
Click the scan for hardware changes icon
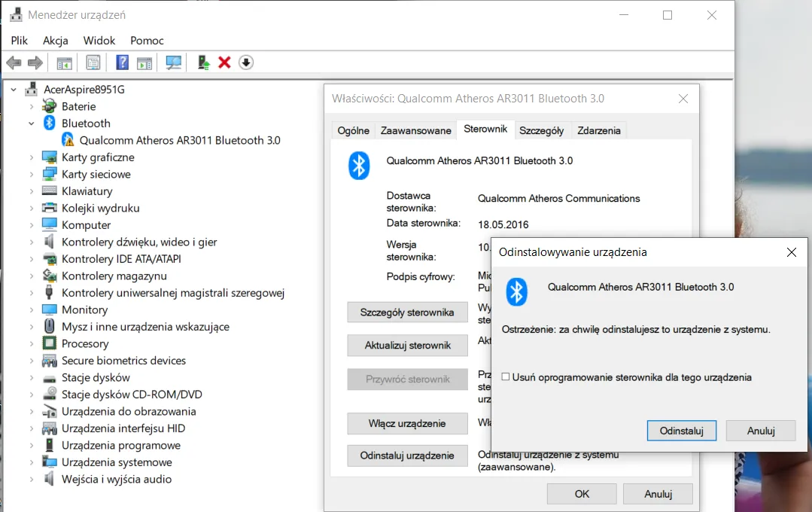(x=174, y=62)
